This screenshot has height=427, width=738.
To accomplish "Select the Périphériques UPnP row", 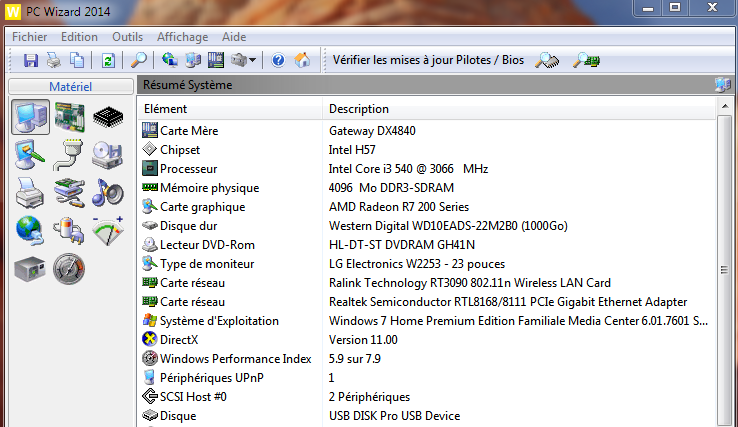I will (427, 378).
